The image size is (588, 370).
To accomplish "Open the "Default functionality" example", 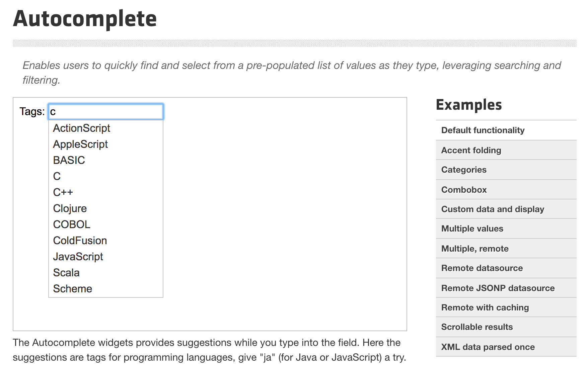I will (483, 130).
